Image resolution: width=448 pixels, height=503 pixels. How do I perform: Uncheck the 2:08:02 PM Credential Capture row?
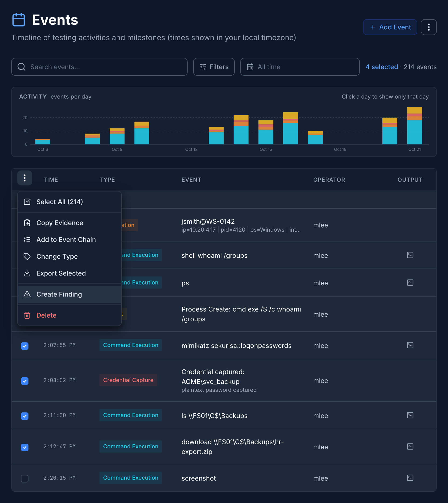tap(24, 381)
